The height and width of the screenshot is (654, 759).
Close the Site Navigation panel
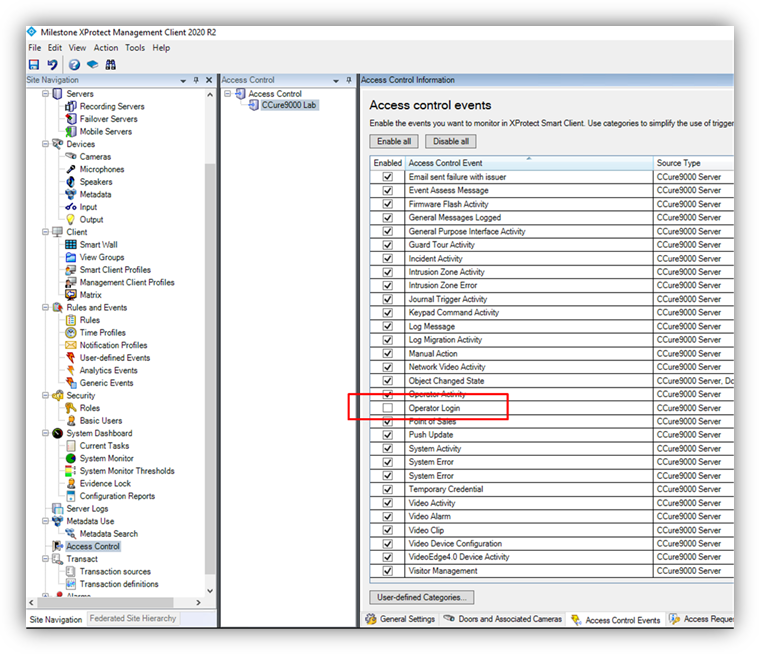(x=209, y=80)
